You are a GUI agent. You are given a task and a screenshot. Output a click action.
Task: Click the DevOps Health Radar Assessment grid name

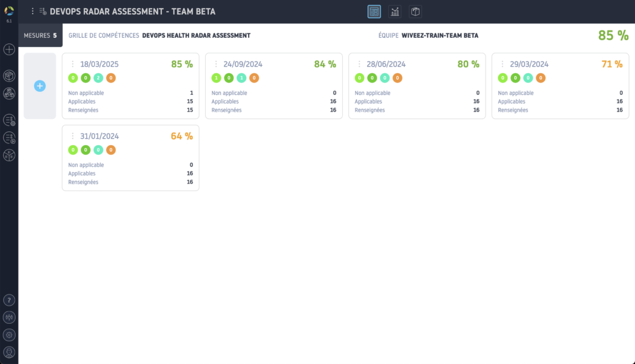pyautogui.click(x=196, y=35)
